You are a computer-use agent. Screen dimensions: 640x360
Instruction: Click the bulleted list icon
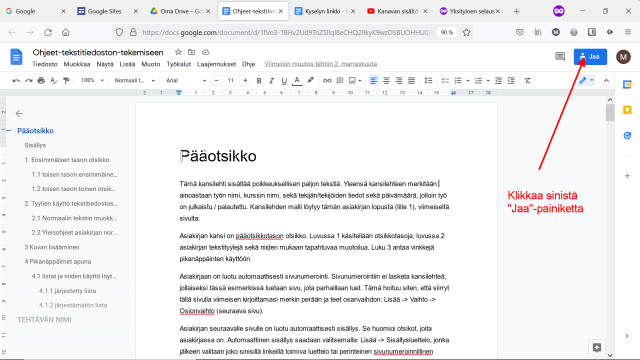[458, 81]
